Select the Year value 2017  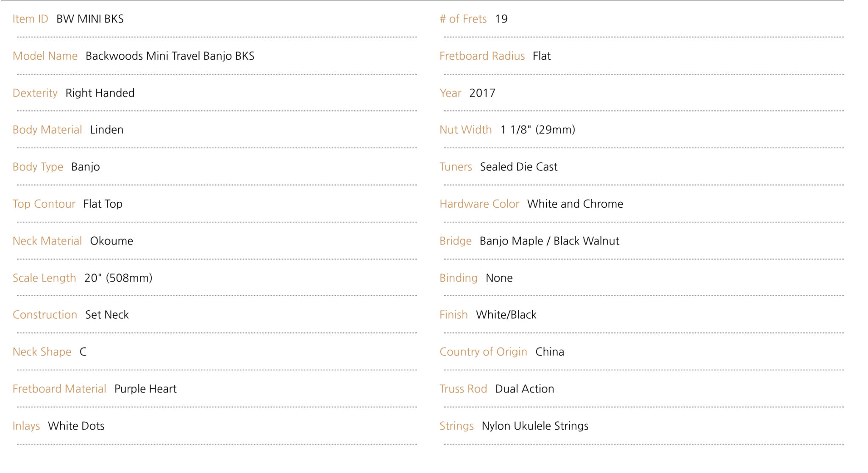pos(482,93)
